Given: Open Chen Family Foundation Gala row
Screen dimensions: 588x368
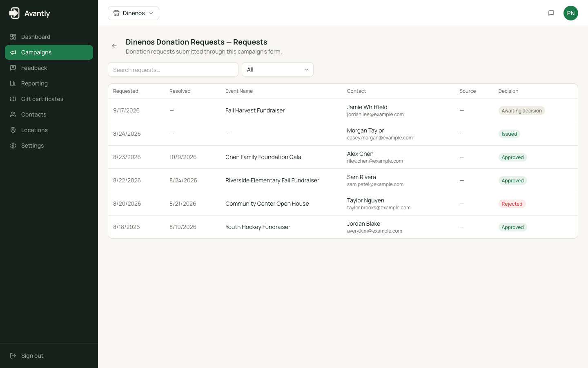Looking at the screenshot, I should [x=343, y=157].
